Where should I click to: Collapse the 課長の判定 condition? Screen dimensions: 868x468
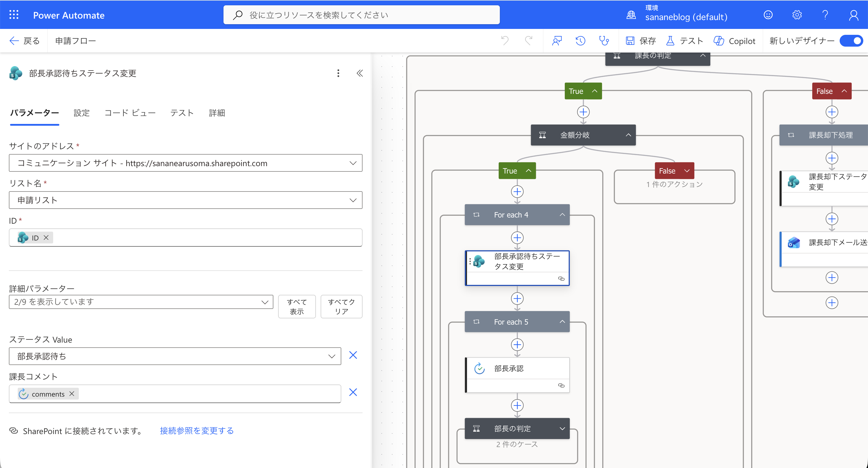click(x=703, y=55)
